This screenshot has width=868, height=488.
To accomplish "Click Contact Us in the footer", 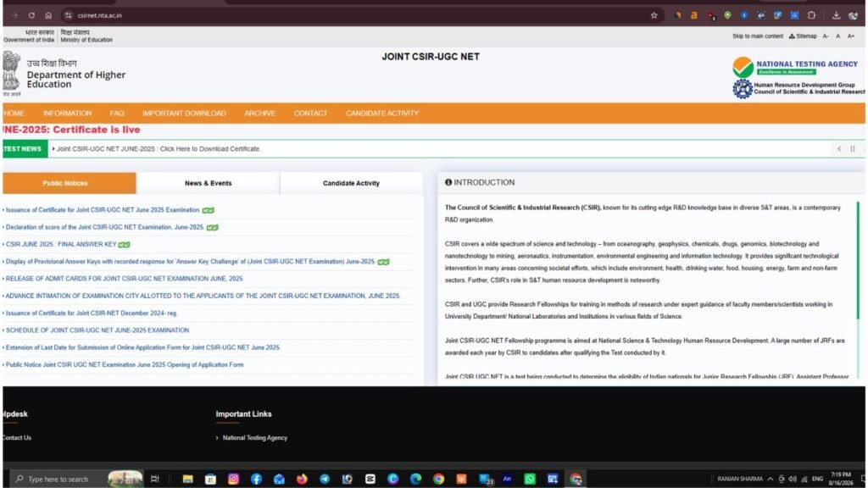I will [17, 438].
